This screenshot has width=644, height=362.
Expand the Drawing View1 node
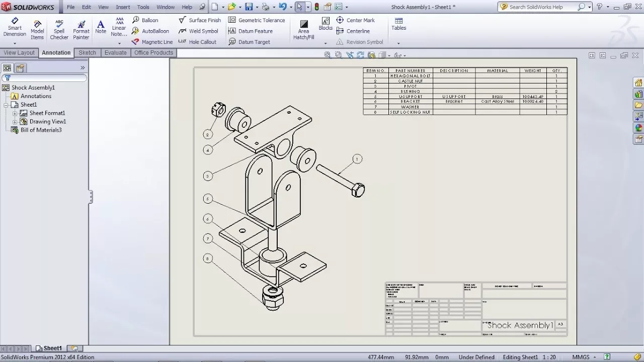pos(15,122)
